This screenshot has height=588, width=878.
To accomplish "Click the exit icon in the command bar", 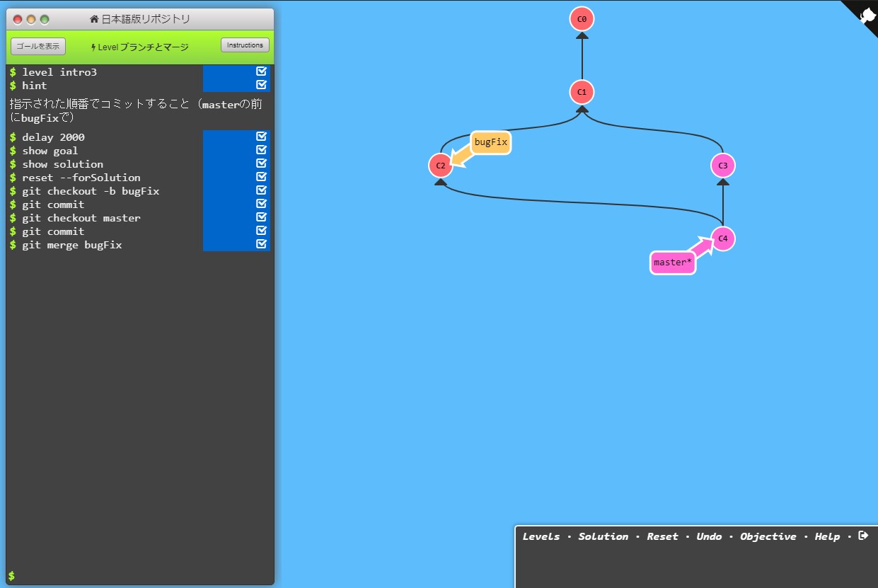I will (x=862, y=536).
